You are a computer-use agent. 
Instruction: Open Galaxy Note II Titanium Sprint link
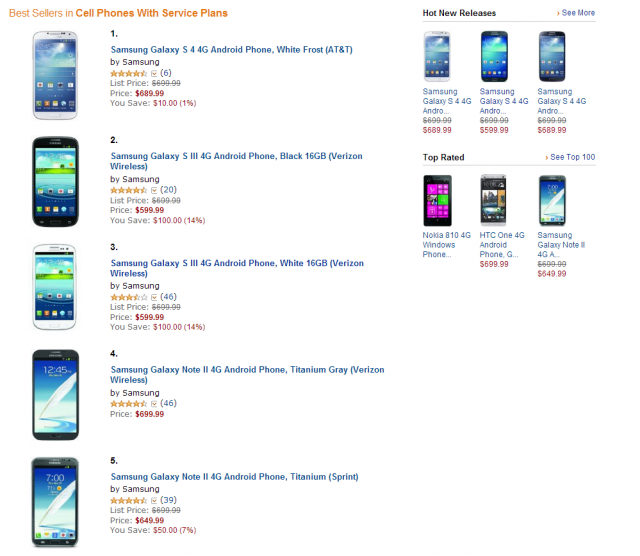(234, 477)
